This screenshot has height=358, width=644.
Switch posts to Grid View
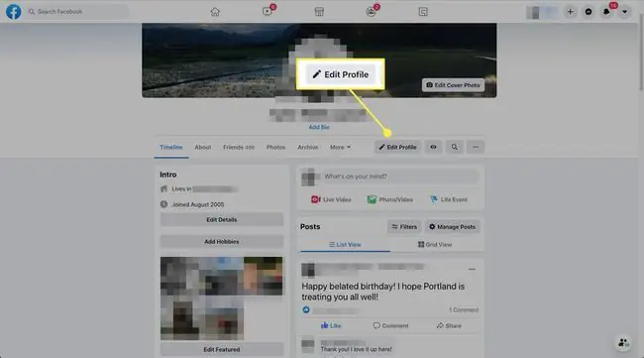435,245
